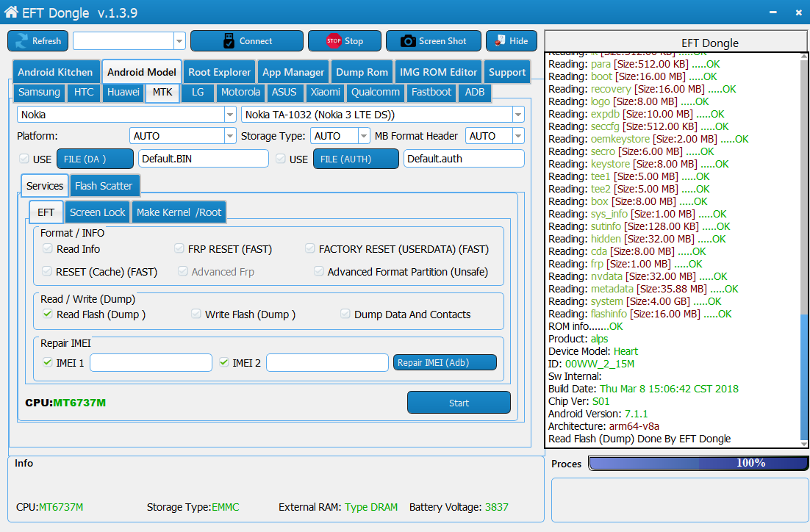Check Advanced Format Partition (Unsafe)
Screen dimensions: 810x532
tap(319, 271)
